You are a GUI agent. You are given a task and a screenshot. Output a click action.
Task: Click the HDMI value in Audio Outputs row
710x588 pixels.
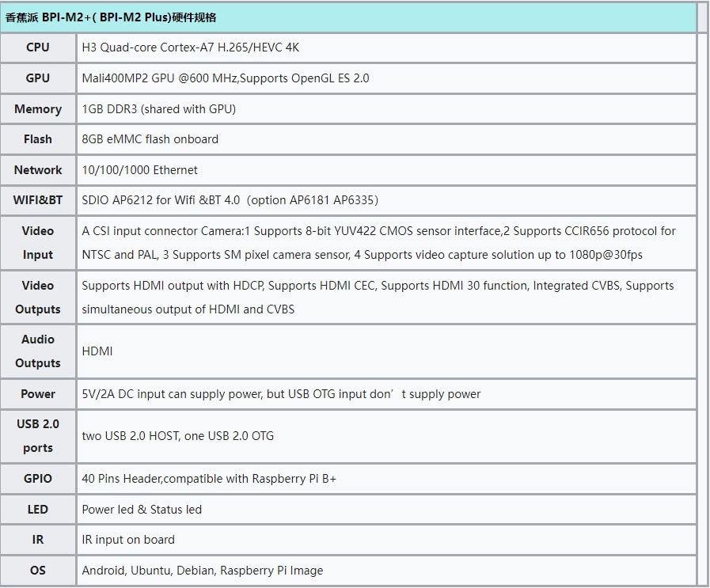coord(97,351)
